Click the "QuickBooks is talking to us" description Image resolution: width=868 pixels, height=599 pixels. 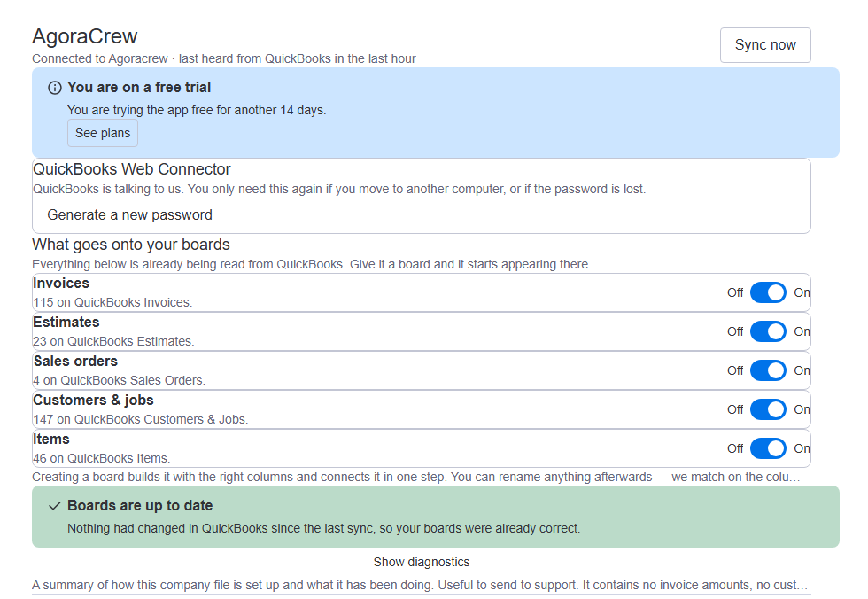339,190
